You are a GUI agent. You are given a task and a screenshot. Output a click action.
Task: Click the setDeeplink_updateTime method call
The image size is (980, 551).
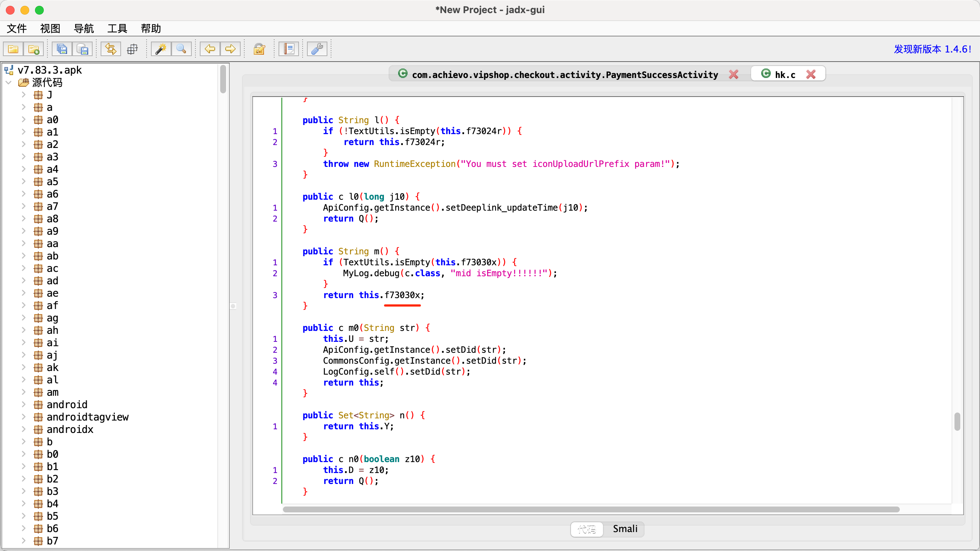(x=501, y=207)
